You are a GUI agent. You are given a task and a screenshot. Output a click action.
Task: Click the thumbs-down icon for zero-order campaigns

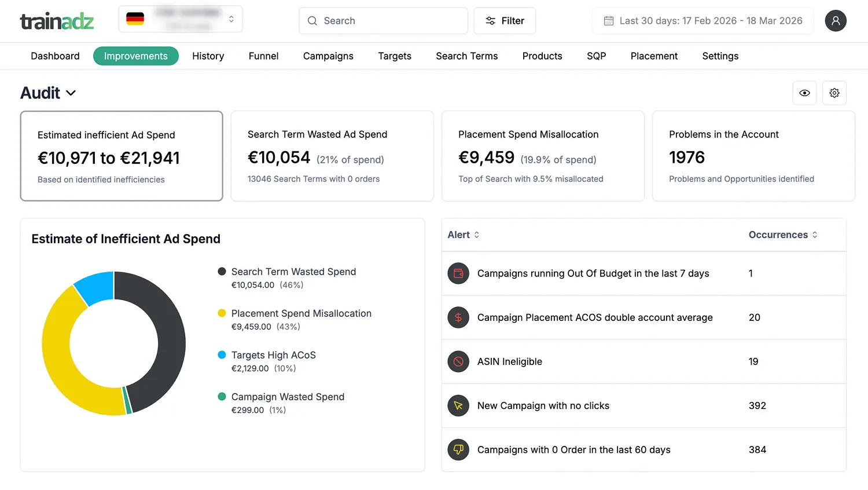pyautogui.click(x=458, y=449)
